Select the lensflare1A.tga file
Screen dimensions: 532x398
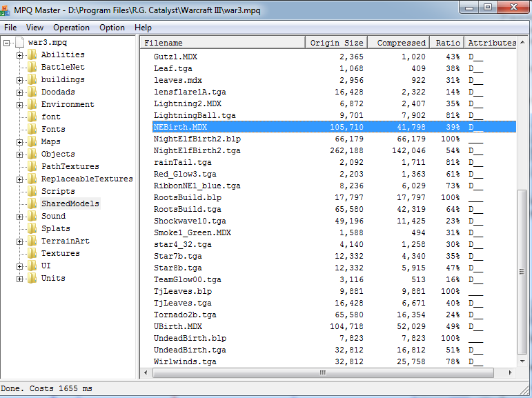point(190,92)
